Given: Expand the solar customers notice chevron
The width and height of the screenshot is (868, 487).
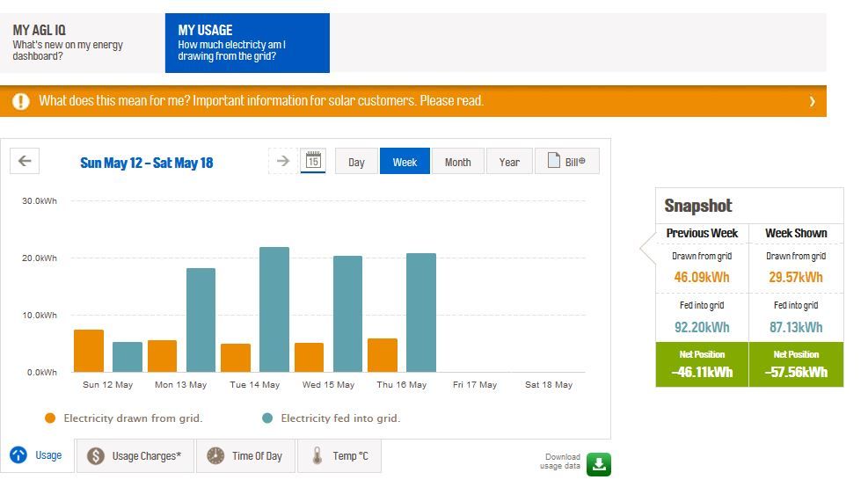Looking at the screenshot, I should pos(812,101).
